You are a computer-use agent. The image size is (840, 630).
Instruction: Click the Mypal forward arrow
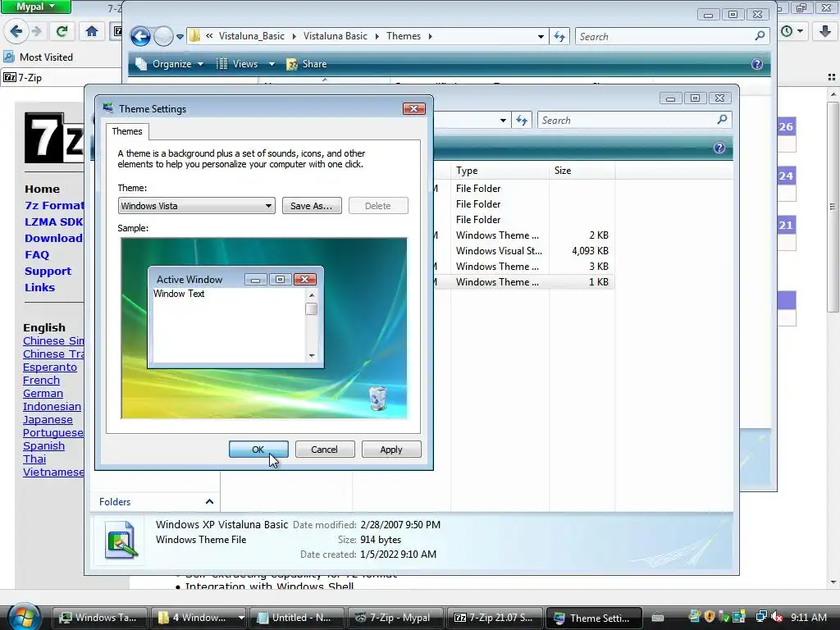pyautogui.click(x=37, y=31)
